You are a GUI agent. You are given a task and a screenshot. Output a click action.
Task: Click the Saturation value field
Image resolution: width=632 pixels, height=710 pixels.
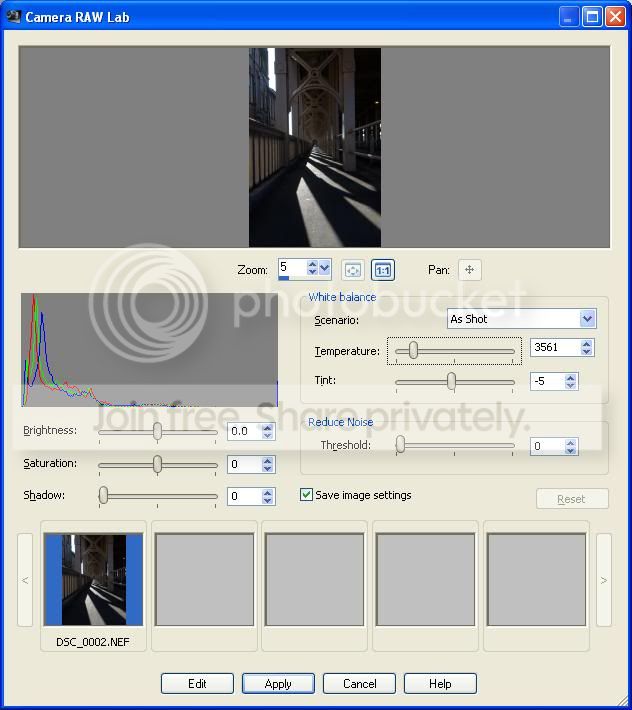point(245,465)
